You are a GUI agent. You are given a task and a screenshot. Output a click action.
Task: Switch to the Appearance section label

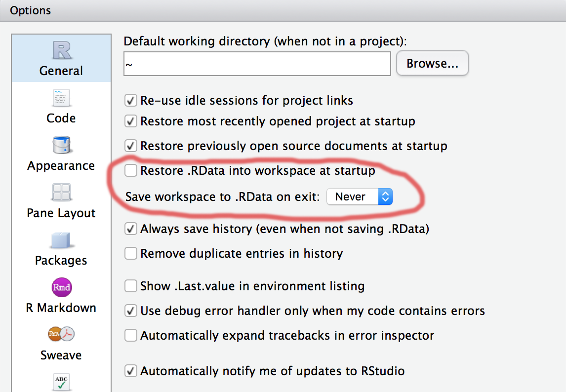pyautogui.click(x=61, y=166)
